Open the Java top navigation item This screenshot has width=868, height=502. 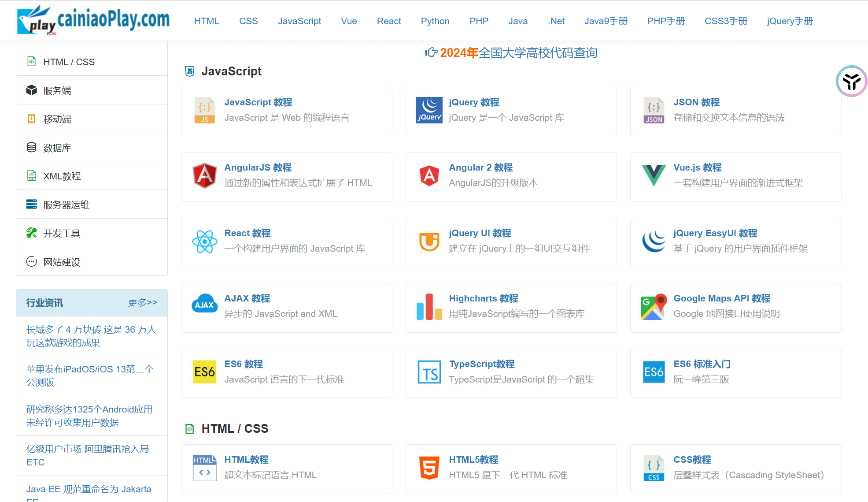pyautogui.click(x=518, y=21)
